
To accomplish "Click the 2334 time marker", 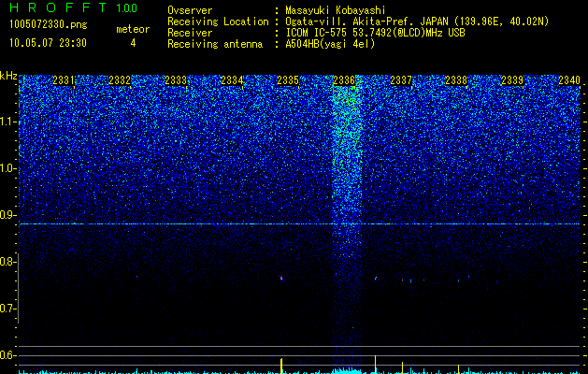I will (x=232, y=80).
